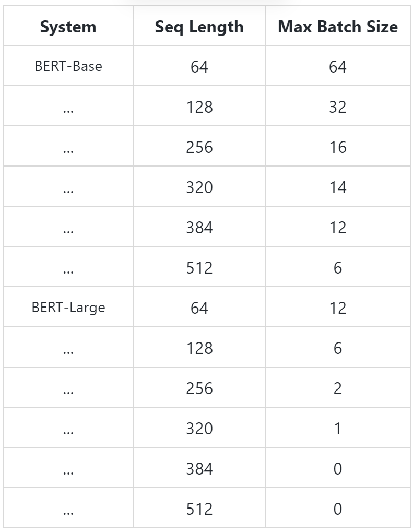This screenshot has width=413, height=532.
Task: Select BERT-Base sequence length 128 cell
Action: point(199,107)
